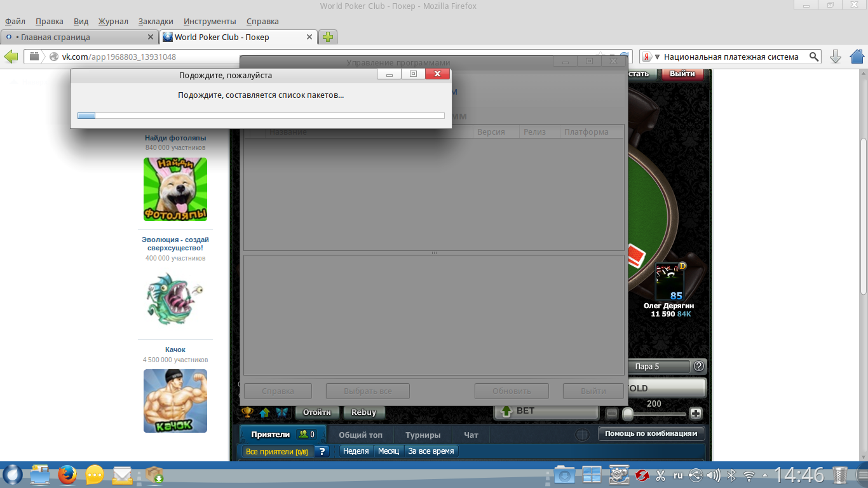Open the yellow chat messenger taskbar icon

click(95, 475)
